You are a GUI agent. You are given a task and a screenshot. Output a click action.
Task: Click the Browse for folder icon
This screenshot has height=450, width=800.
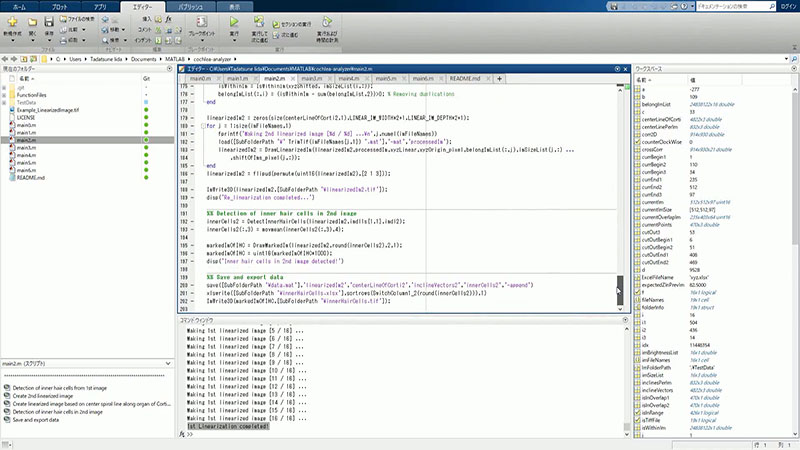pyautogui.click(x=33, y=59)
